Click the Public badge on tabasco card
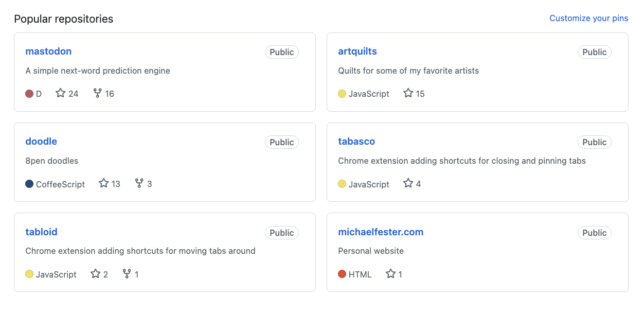Viewport: 644px width, 312px height. [x=595, y=142]
